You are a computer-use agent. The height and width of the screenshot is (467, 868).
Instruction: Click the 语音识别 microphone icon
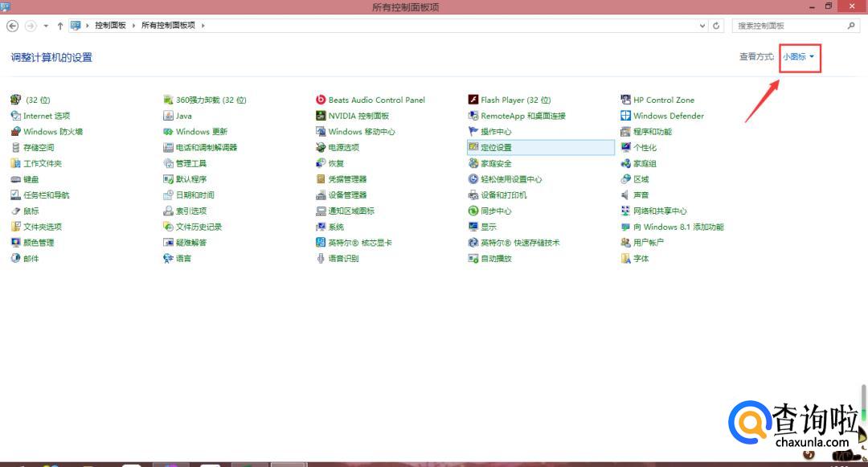tap(321, 258)
